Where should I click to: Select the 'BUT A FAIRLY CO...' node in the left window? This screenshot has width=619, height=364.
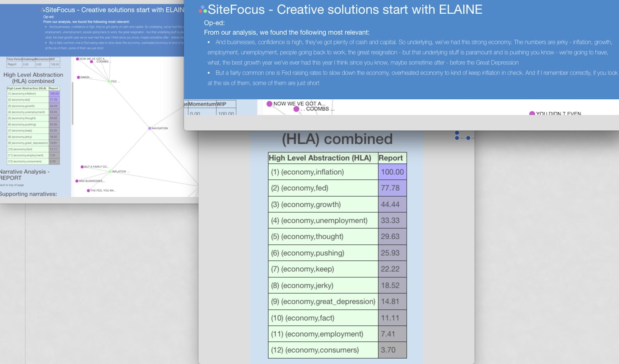[x=82, y=166]
